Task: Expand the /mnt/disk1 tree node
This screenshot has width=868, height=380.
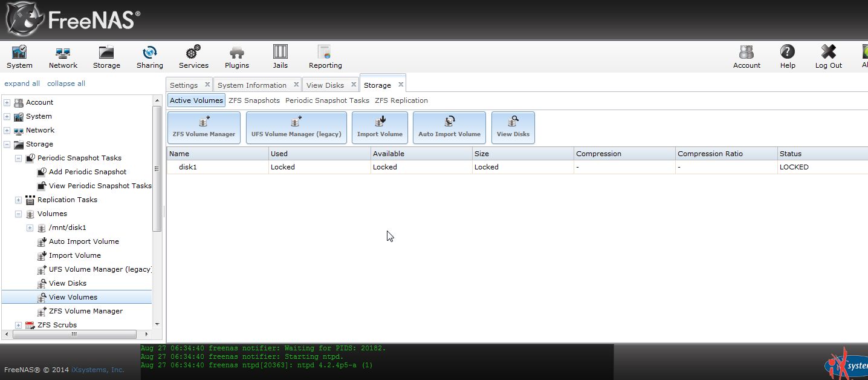Action: 30,228
